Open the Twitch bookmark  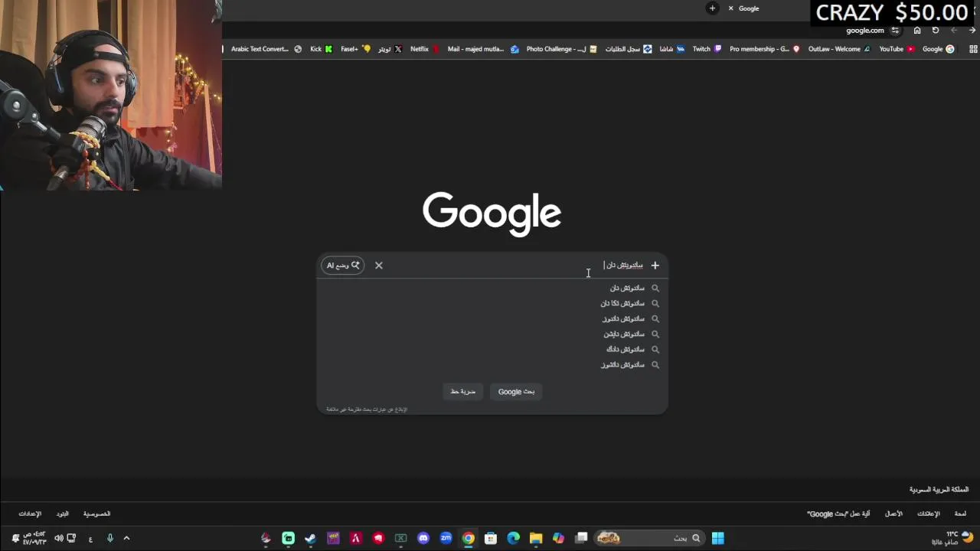pos(707,49)
